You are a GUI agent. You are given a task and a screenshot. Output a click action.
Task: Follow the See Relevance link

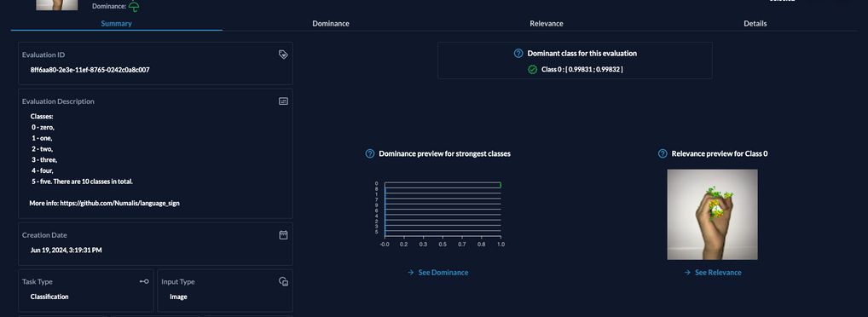[x=713, y=272]
